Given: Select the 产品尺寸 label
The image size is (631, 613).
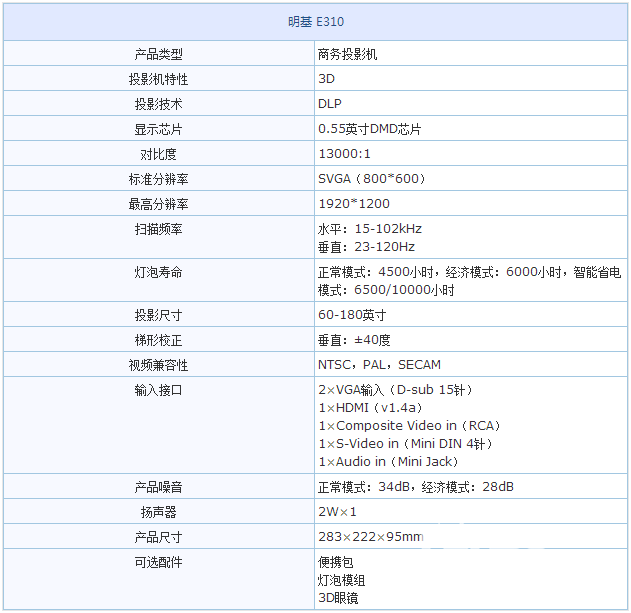Looking at the screenshot, I should tap(159, 537).
